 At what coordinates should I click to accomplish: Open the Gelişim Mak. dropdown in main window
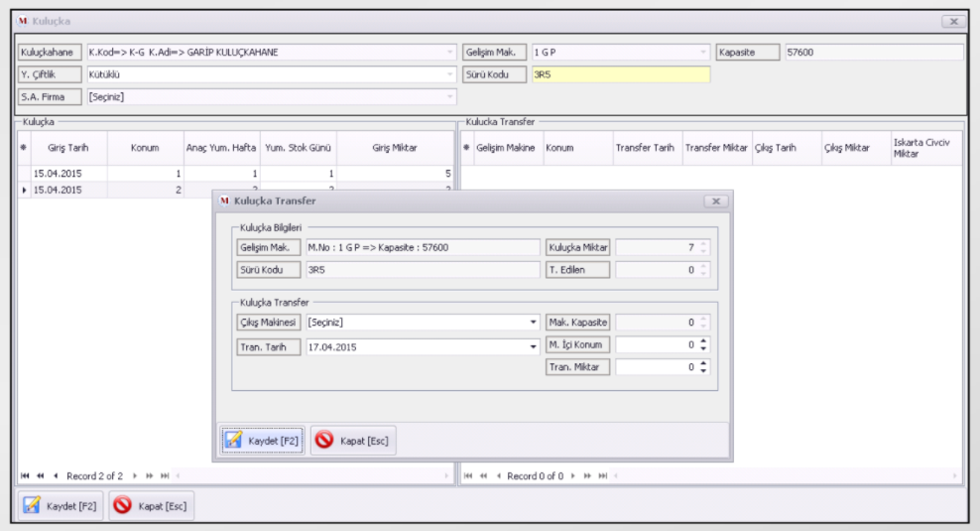click(703, 52)
